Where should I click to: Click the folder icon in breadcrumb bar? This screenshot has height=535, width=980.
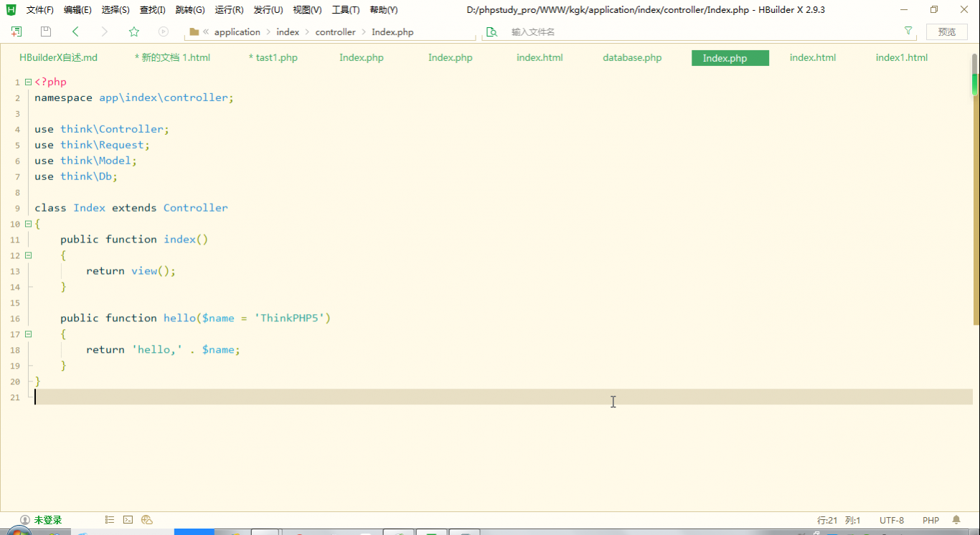(194, 32)
